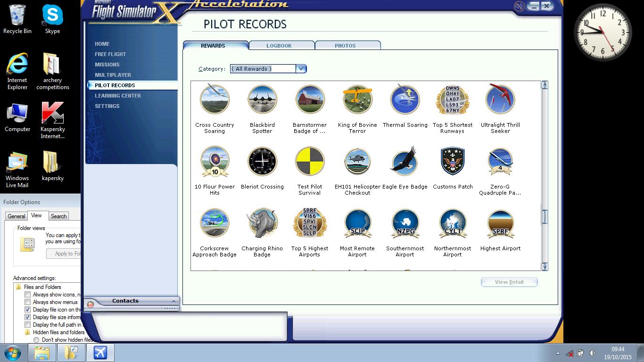The height and width of the screenshot is (362, 644).
Task: Uncheck 'Display file size information' option
Action: (28, 317)
